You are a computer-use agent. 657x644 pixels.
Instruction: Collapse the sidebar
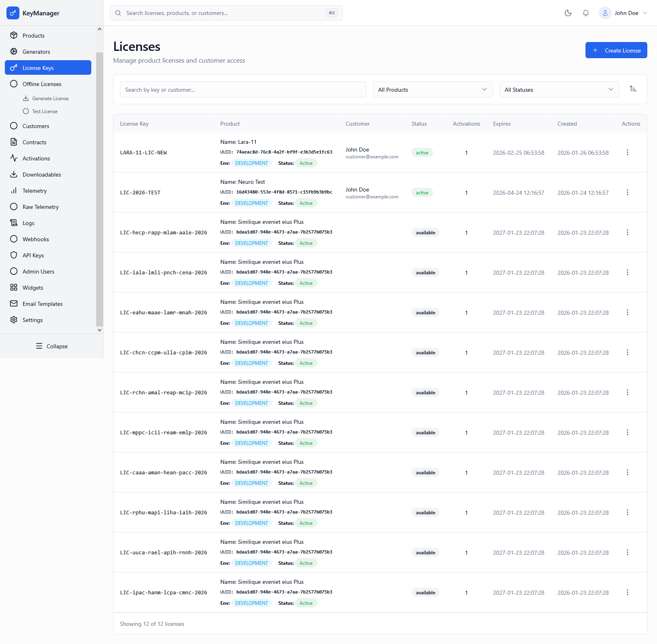pyautogui.click(x=51, y=346)
